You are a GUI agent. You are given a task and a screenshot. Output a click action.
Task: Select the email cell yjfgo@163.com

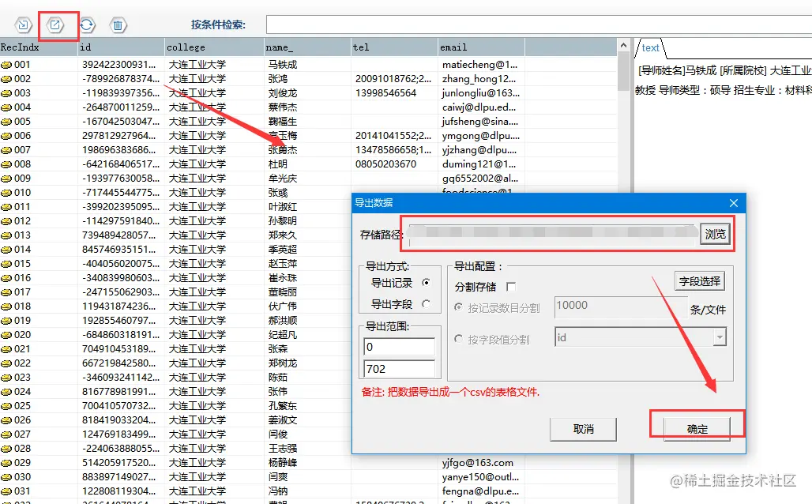click(477, 463)
